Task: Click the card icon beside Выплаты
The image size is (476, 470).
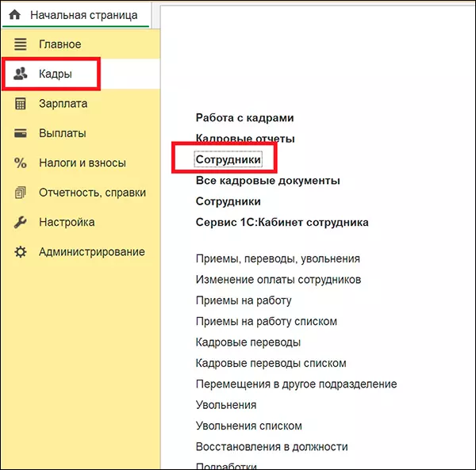Action: [x=21, y=133]
